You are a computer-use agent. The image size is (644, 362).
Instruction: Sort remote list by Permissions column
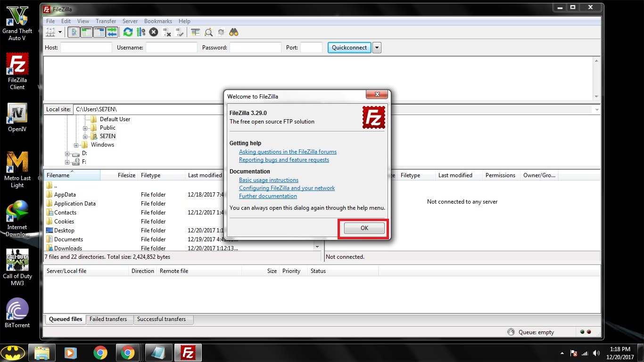(500, 175)
